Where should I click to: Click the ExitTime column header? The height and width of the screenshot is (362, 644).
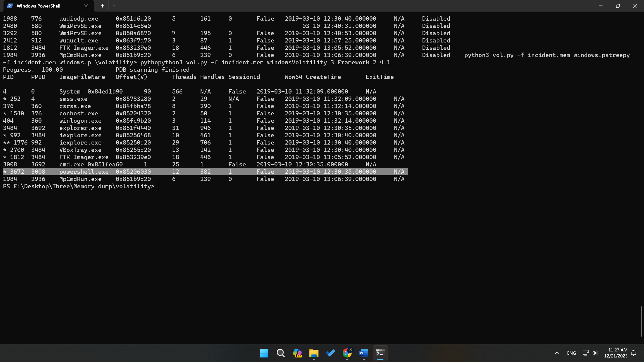(x=380, y=77)
